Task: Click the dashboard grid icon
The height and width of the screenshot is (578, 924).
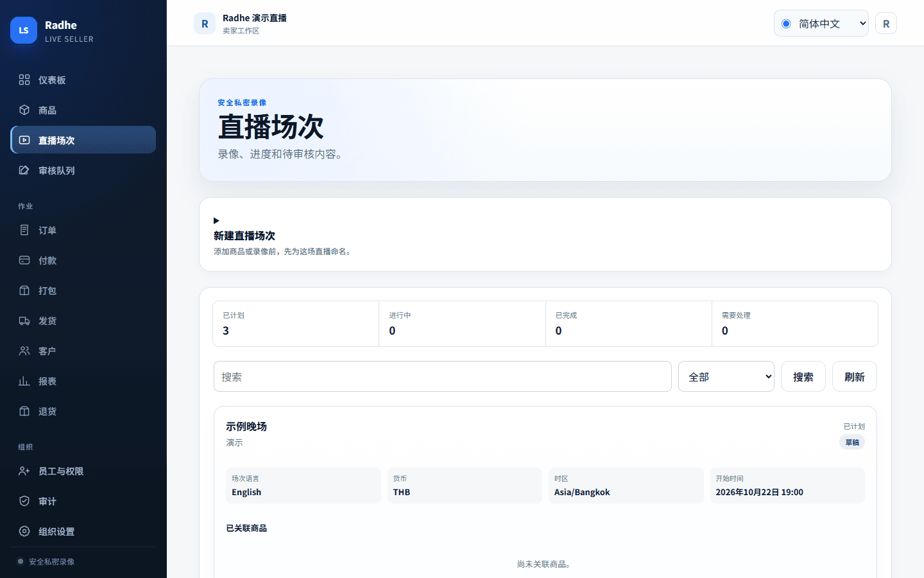Action: [x=24, y=80]
